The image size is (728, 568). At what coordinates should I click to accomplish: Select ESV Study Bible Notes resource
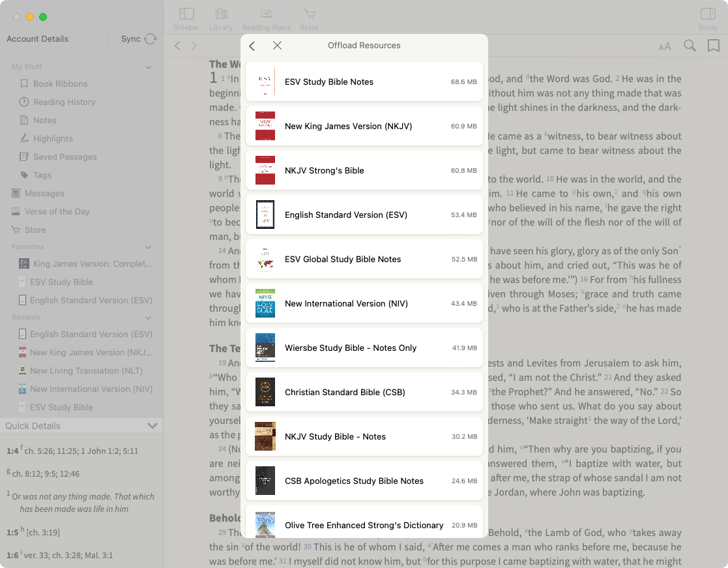(364, 82)
